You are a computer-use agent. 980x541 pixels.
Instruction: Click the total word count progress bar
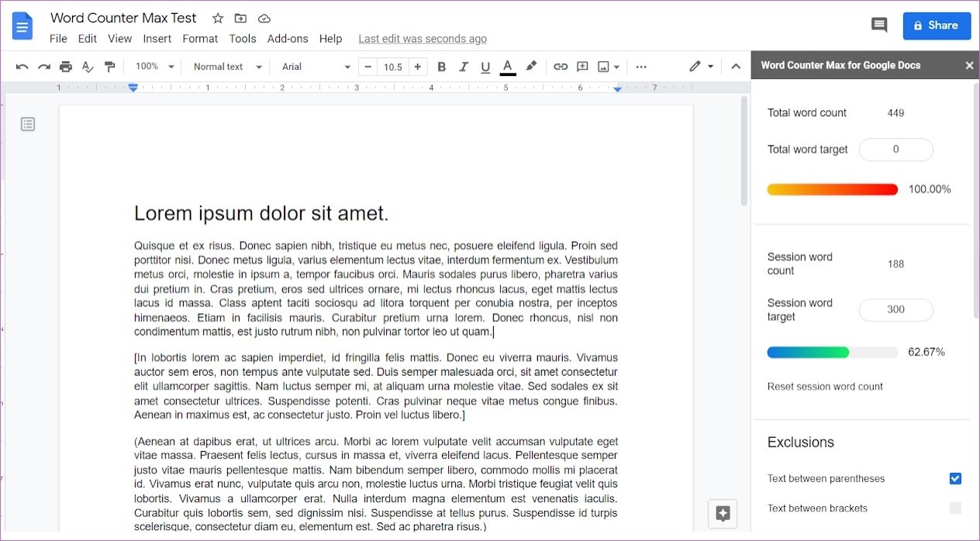(x=832, y=189)
